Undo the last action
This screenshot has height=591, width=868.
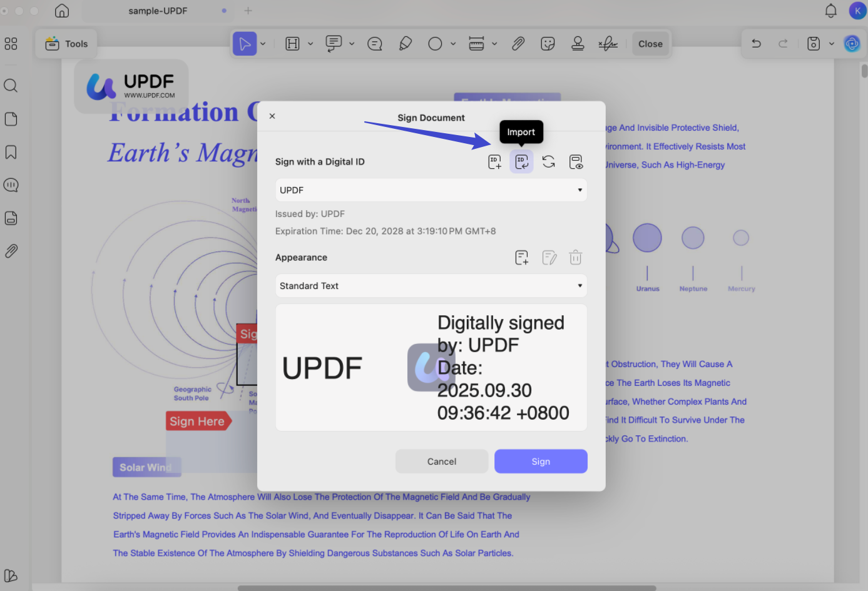click(756, 44)
